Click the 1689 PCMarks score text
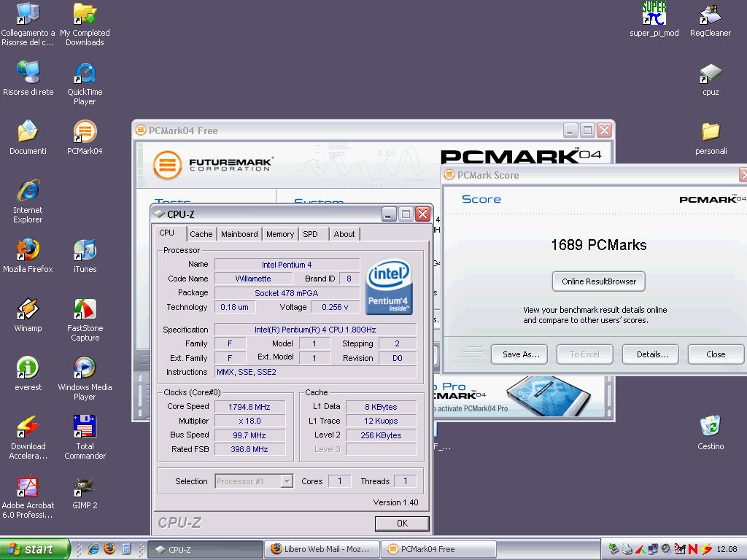The image size is (747, 560). pos(599,245)
